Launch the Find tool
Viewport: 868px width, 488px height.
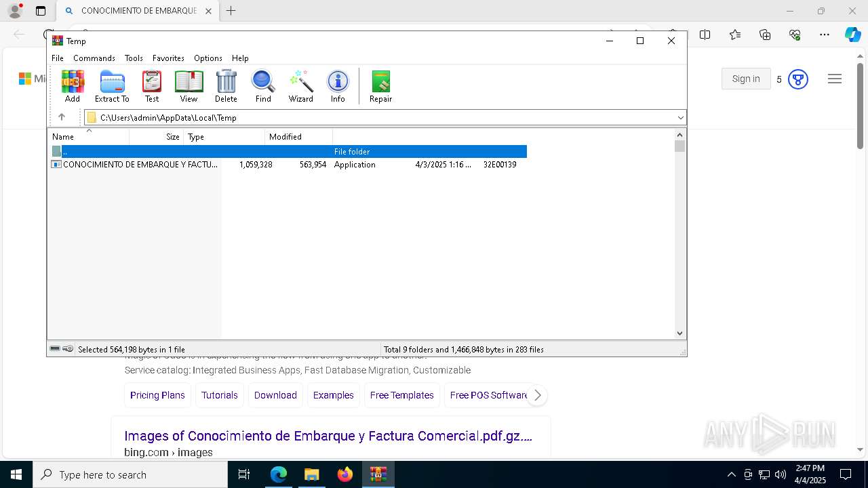(x=263, y=86)
